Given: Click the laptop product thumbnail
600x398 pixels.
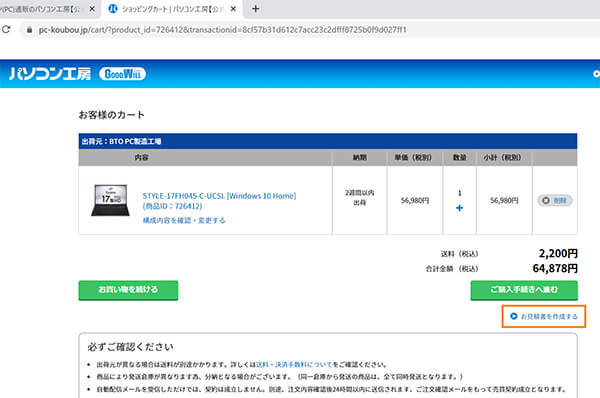Looking at the screenshot, I should [x=110, y=200].
